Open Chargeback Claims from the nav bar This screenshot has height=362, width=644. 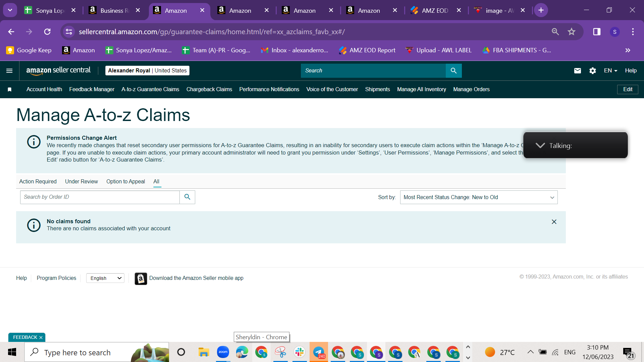[x=209, y=89]
